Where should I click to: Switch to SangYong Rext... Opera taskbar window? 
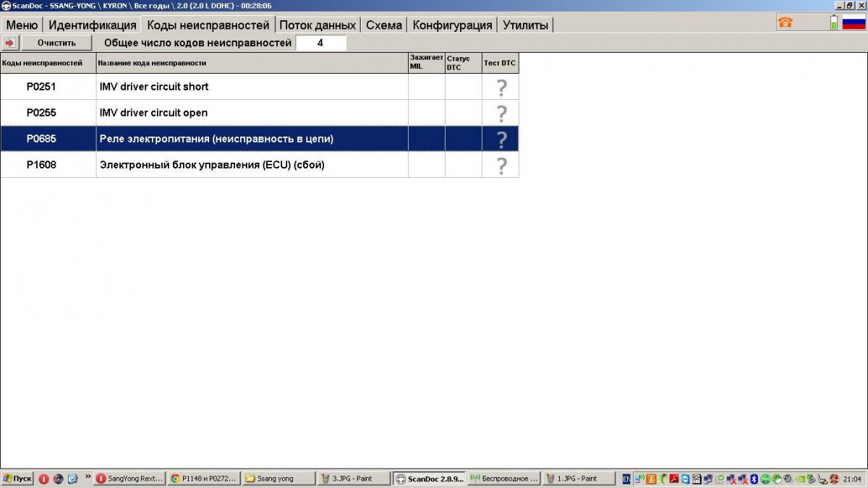pyautogui.click(x=129, y=479)
